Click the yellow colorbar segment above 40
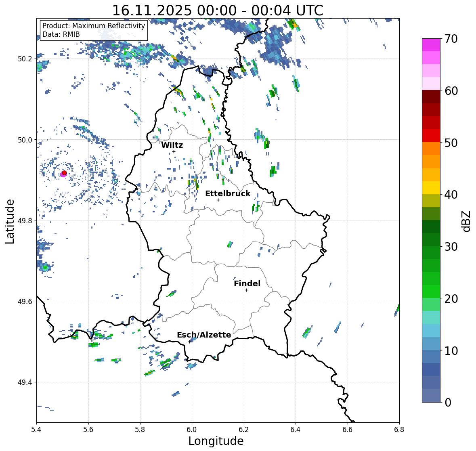The image size is (476, 451). pos(431,188)
